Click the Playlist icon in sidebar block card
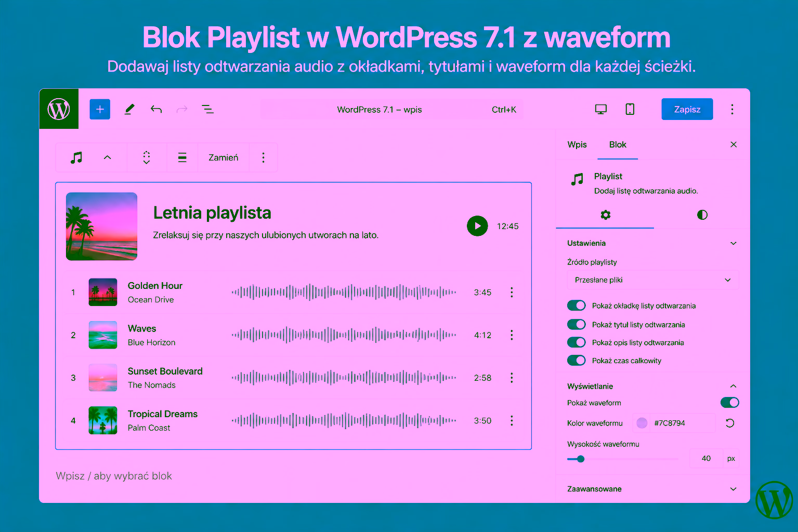 pos(577,180)
